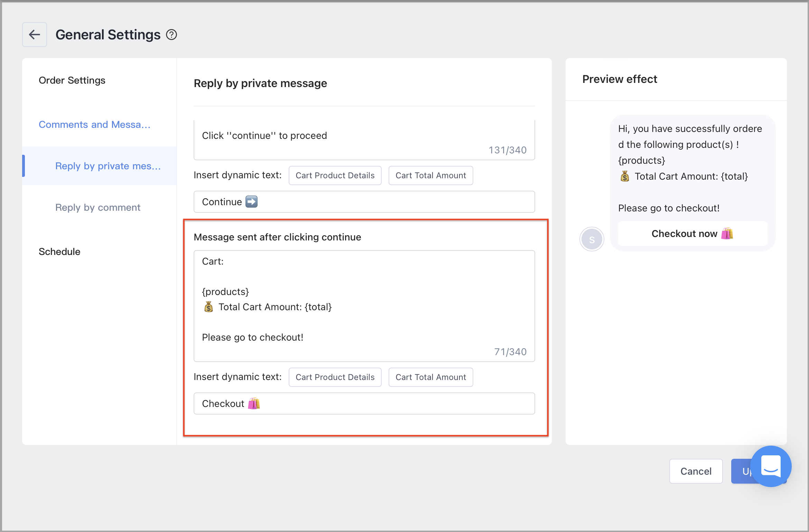Click the 131/340 character counter

pyautogui.click(x=508, y=150)
